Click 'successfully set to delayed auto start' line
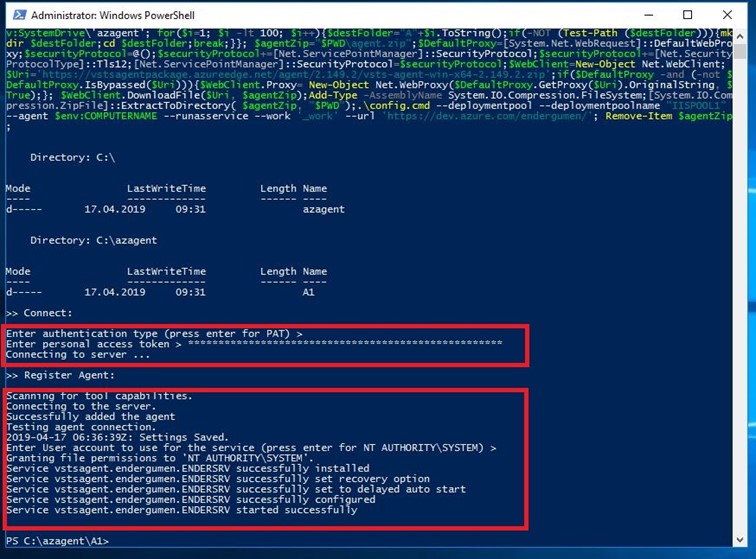The image size is (756, 559). click(236, 489)
